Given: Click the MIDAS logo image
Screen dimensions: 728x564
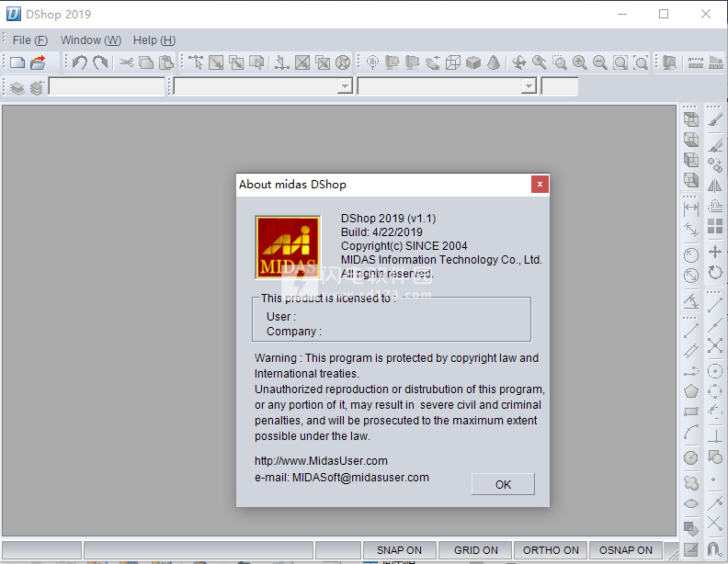Looking at the screenshot, I should (288, 247).
